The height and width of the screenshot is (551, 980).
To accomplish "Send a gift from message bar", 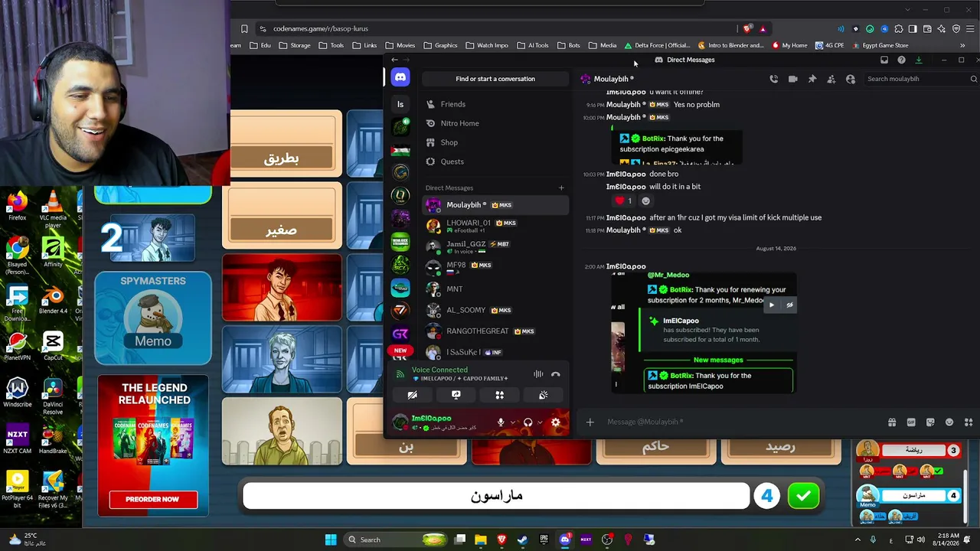I will (892, 422).
